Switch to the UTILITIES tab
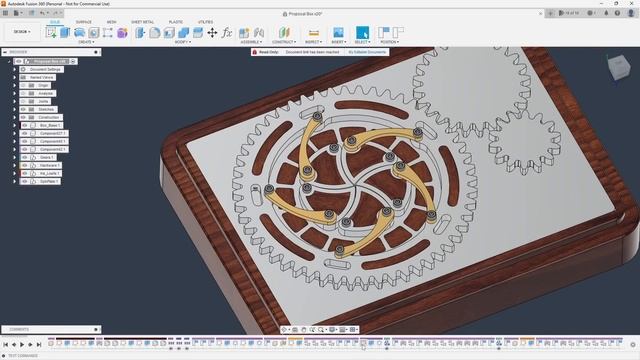This screenshot has height=360, width=640. (x=205, y=22)
